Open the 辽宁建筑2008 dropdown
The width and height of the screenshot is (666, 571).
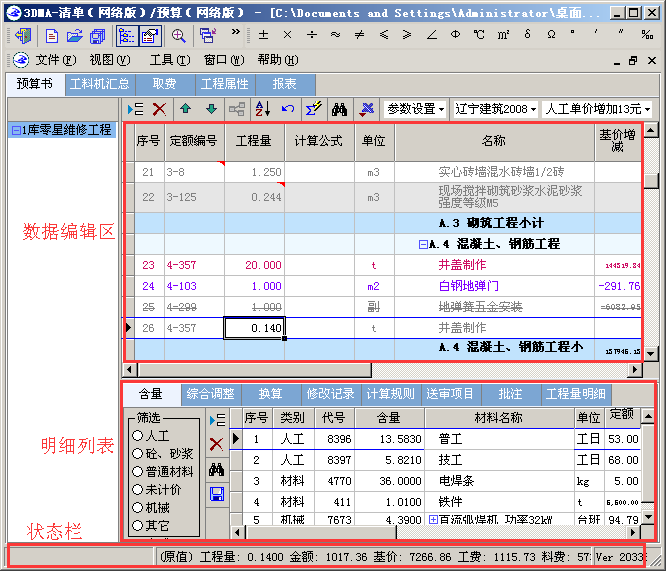point(495,109)
